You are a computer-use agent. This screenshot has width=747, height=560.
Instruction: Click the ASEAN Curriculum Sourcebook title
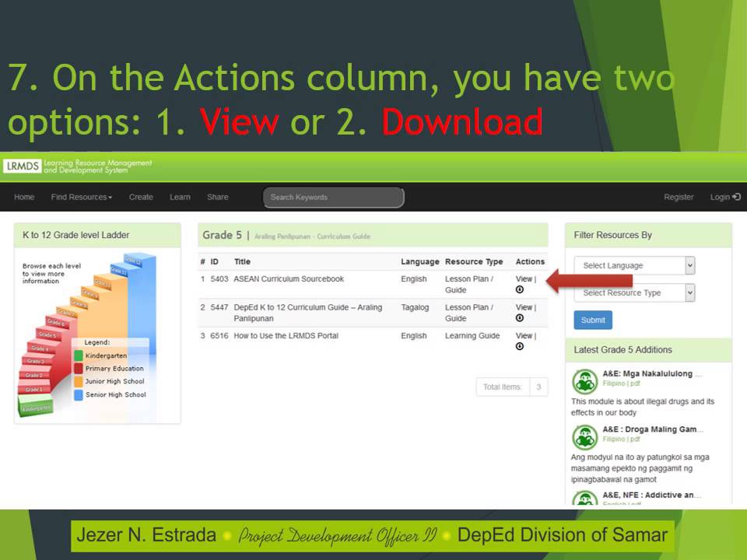289,278
